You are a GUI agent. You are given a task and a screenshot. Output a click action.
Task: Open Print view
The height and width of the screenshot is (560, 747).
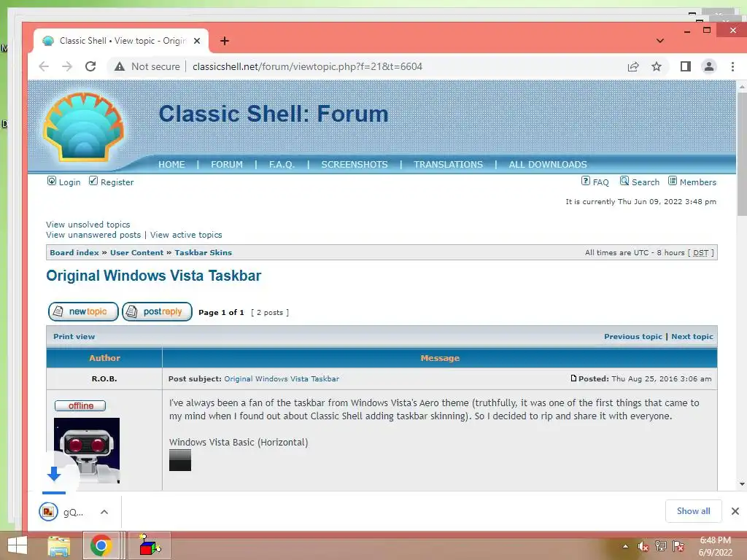(x=74, y=336)
